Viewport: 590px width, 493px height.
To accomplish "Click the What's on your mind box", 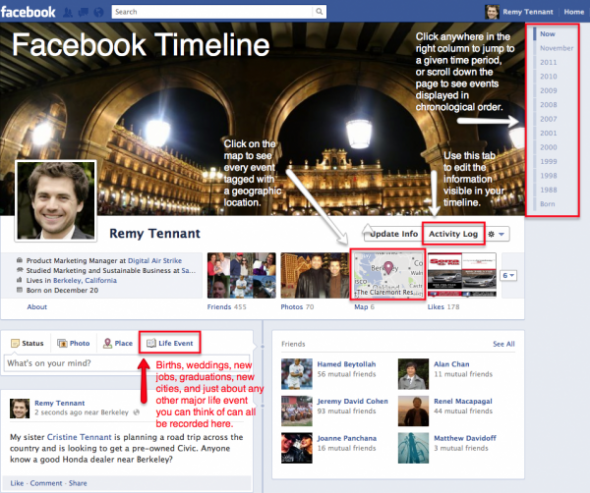I will click(127, 363).
